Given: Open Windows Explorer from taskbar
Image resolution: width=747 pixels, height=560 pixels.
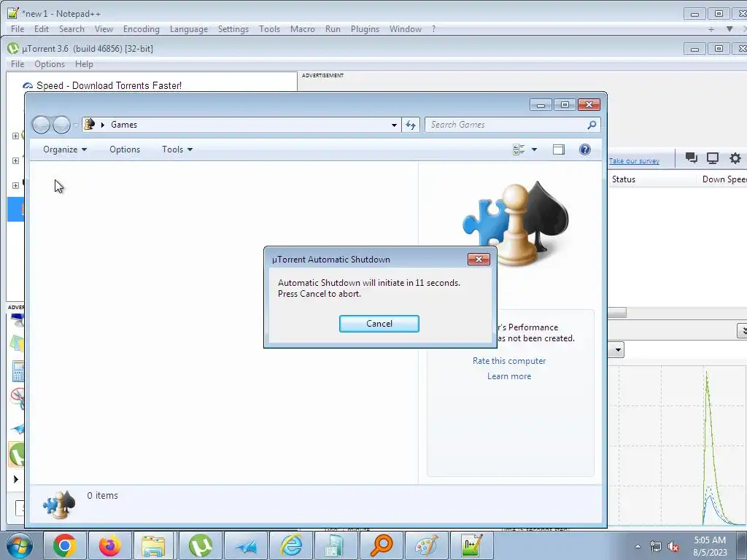Looking at the screenshot, I should 153,545.
